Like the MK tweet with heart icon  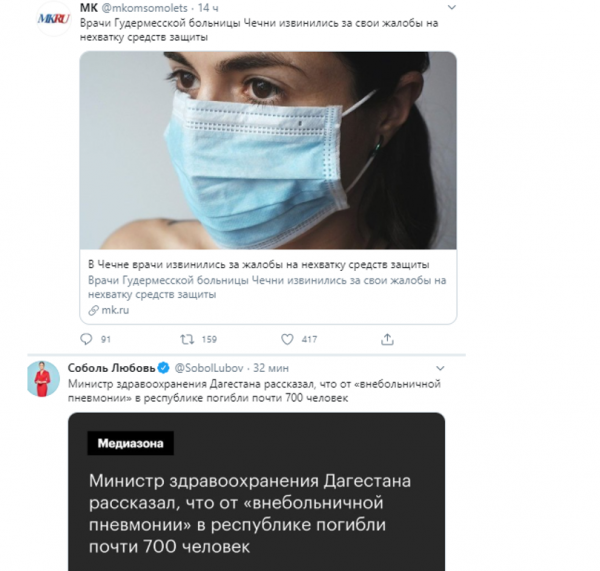[287, 339]
